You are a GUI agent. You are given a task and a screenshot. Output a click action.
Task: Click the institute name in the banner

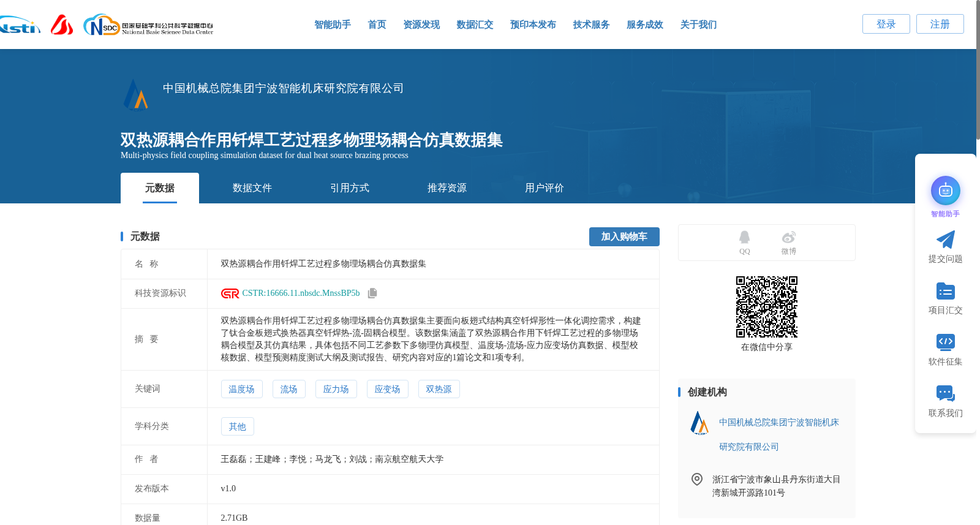click(283, 88)
